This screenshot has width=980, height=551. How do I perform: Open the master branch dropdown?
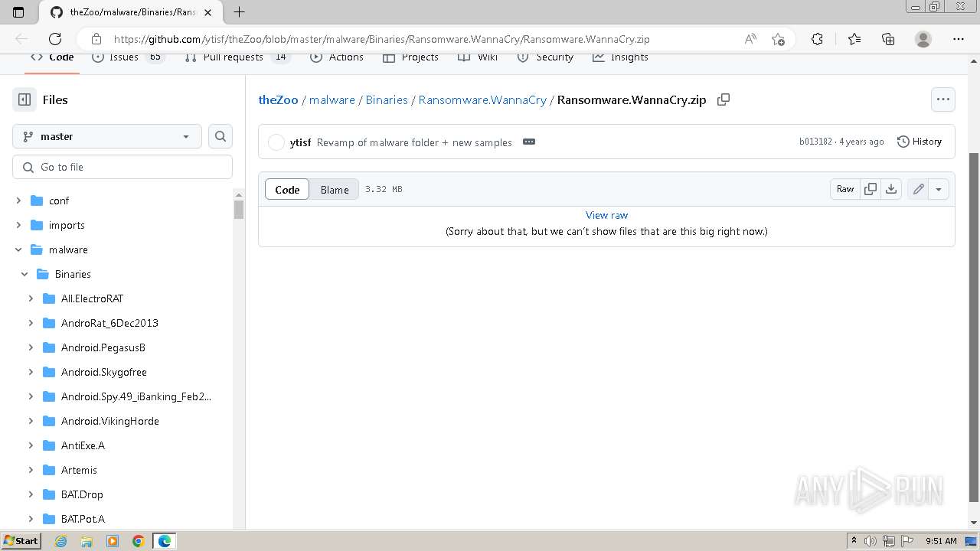(107, 136)
